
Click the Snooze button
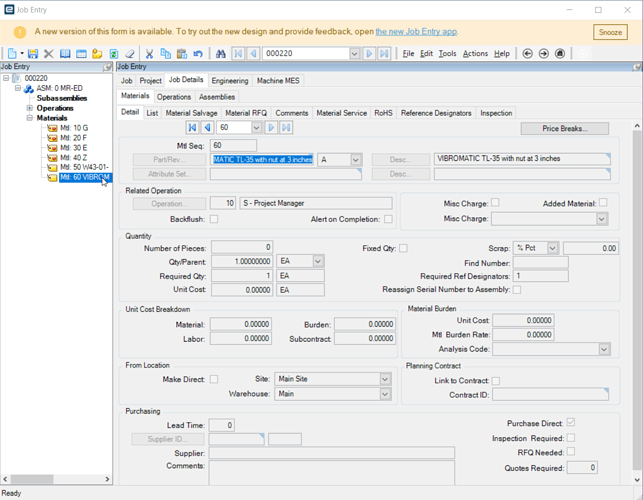[x=610, y=32]
